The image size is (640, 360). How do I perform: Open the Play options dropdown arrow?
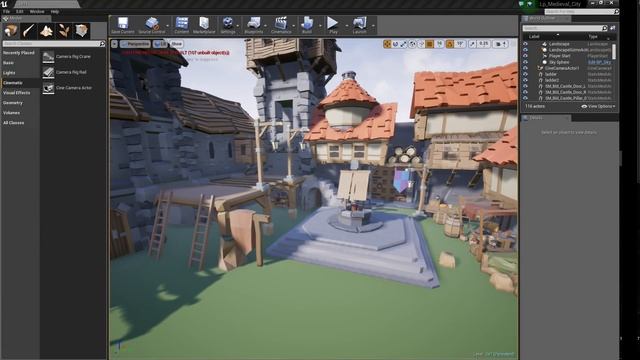(x=346, y=25)
